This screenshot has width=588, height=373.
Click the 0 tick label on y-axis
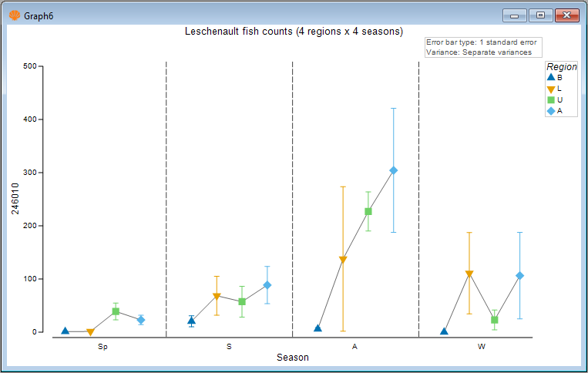[35, 331]
